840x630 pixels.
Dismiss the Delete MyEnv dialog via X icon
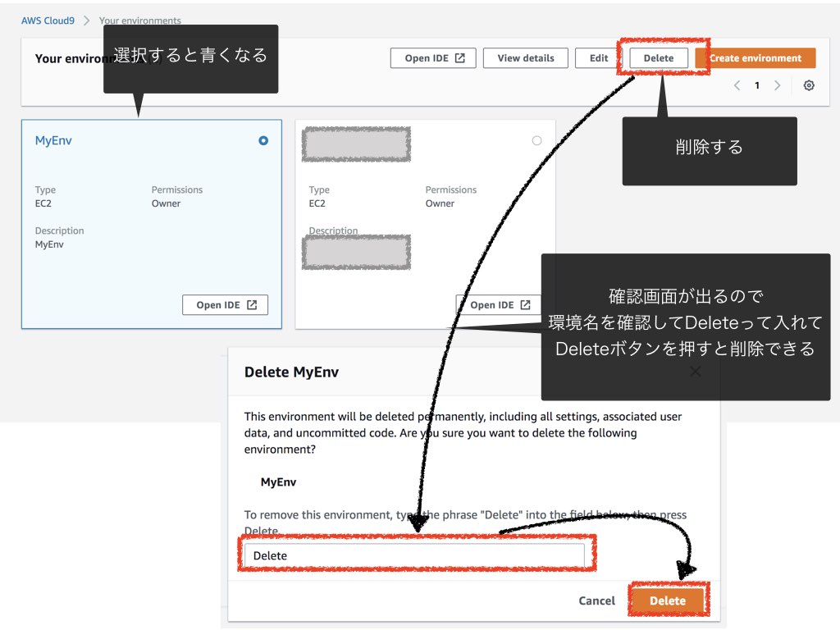tap(696, 371)
